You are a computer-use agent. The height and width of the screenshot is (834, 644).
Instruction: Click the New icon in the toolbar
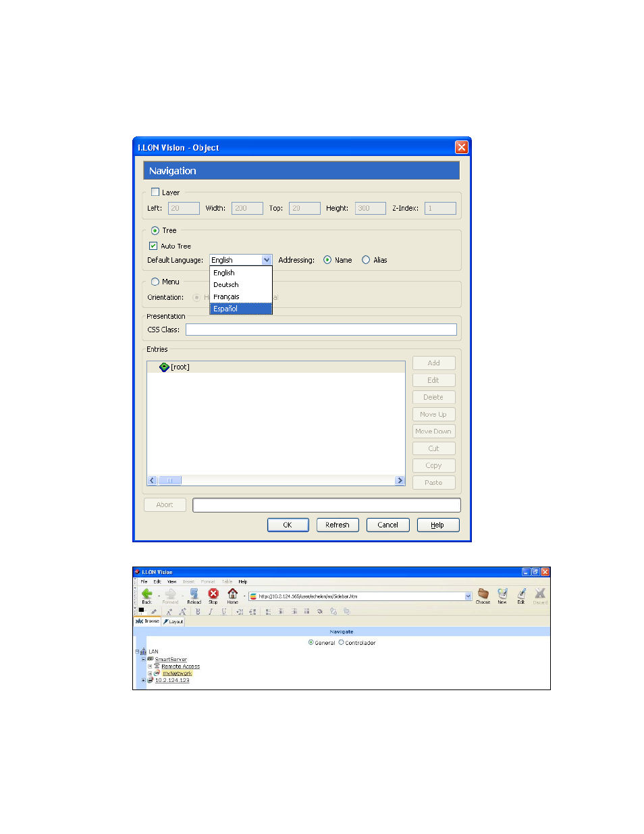[x=502, y=594]
